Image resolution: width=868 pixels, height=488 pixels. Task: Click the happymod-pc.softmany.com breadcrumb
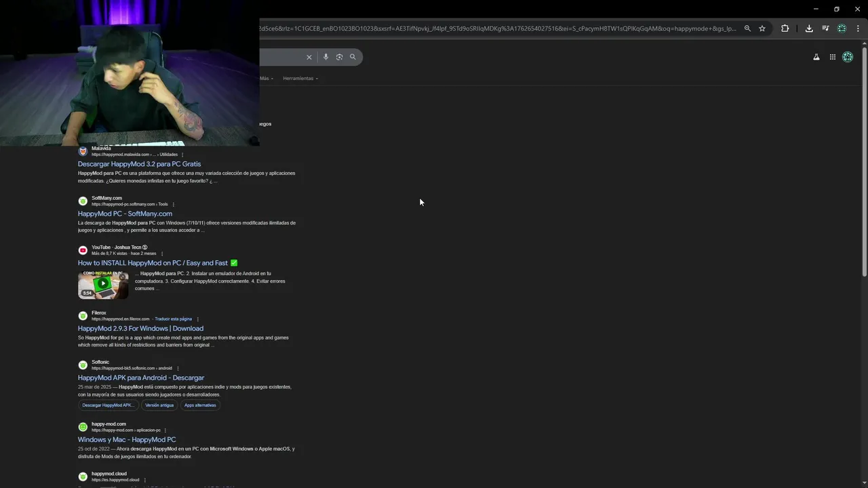click(x=130, y=204)
